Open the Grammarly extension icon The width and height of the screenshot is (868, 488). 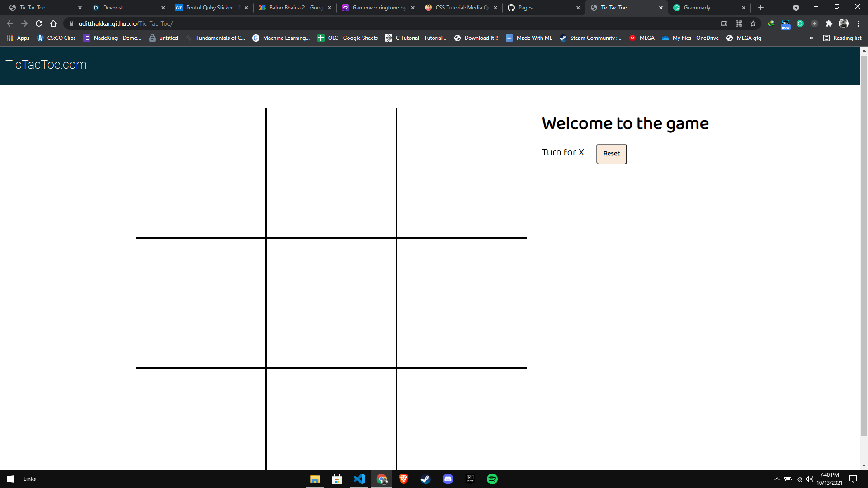pos(800,23)
